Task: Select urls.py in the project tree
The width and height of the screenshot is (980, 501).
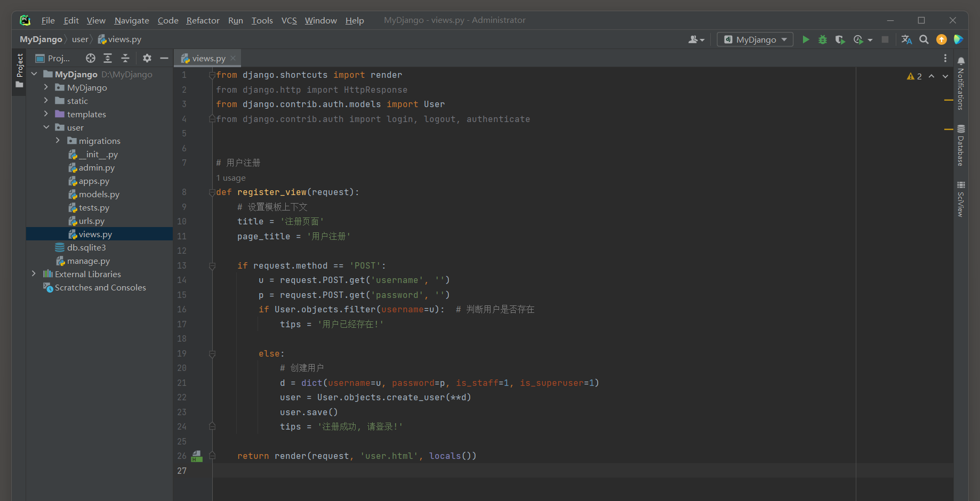Action: 92,221
